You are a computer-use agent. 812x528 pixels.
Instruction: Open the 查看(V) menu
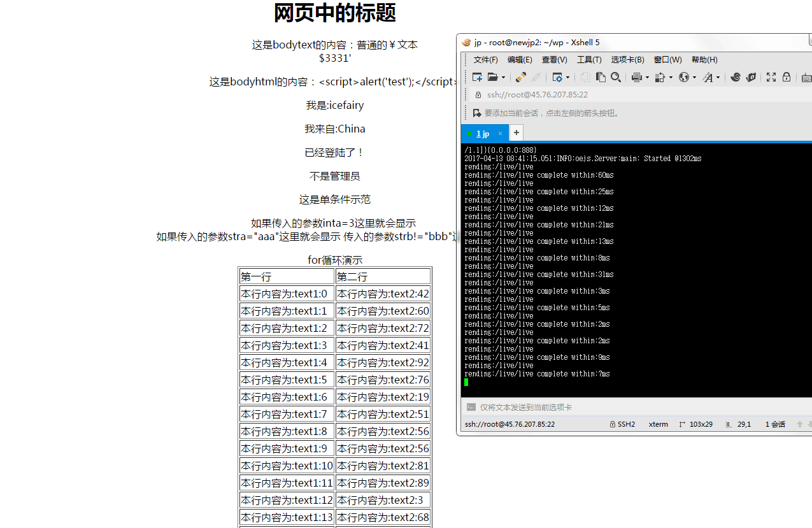point(555,60)
